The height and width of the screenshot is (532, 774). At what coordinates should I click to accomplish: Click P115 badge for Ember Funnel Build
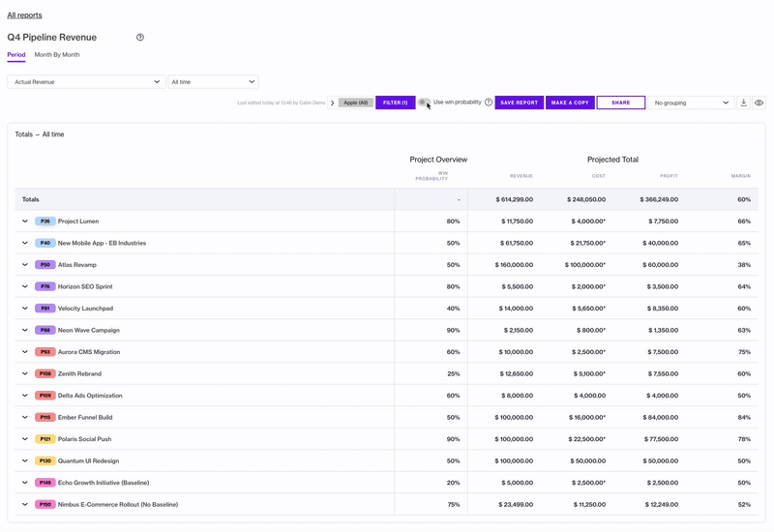(45, 417)
